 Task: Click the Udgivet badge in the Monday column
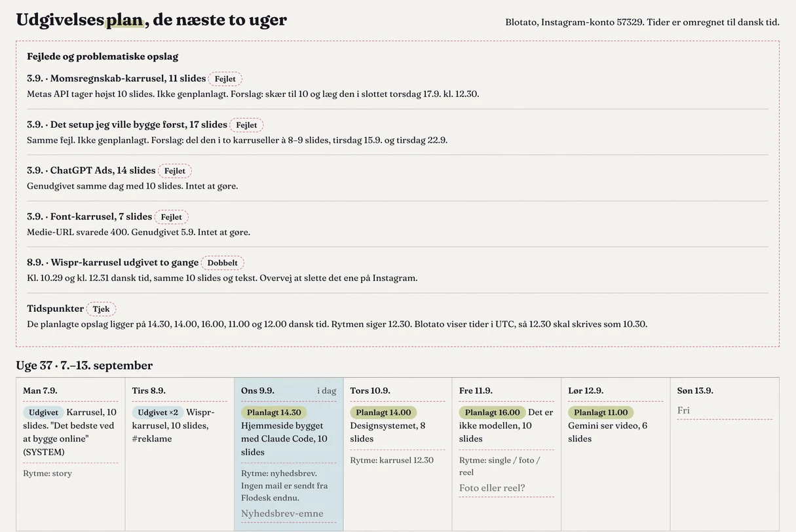tap(43, 413)
